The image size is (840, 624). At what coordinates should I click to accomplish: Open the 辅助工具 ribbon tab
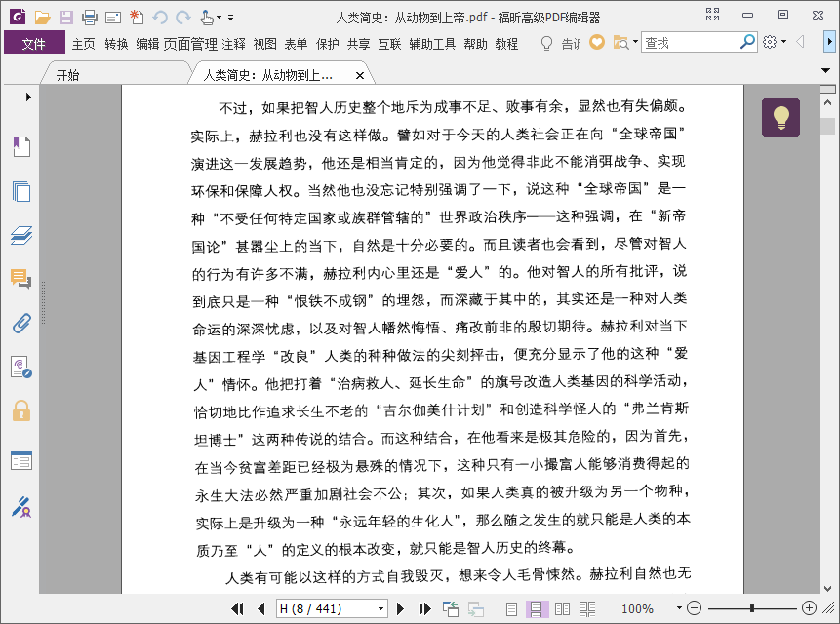pyautogui.click(x=432, y=43)
